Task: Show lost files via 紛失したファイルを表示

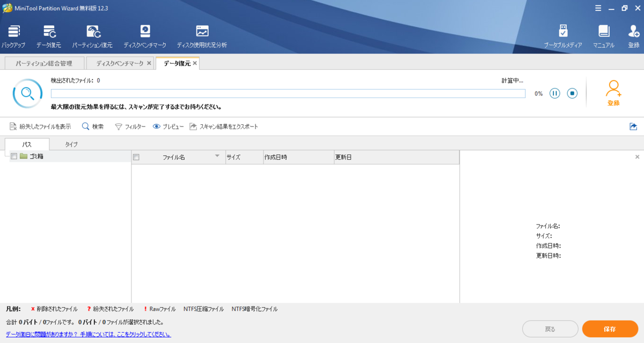Action: pos(40,126)
